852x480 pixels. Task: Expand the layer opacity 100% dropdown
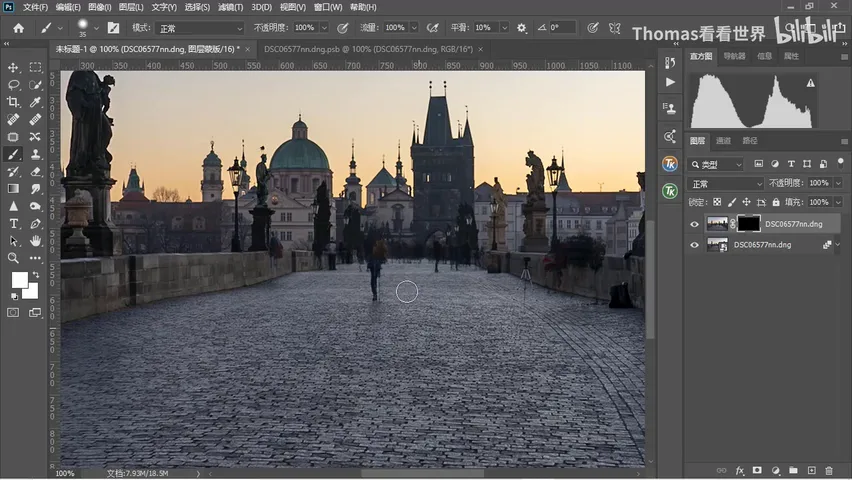(x=838, y=183)
